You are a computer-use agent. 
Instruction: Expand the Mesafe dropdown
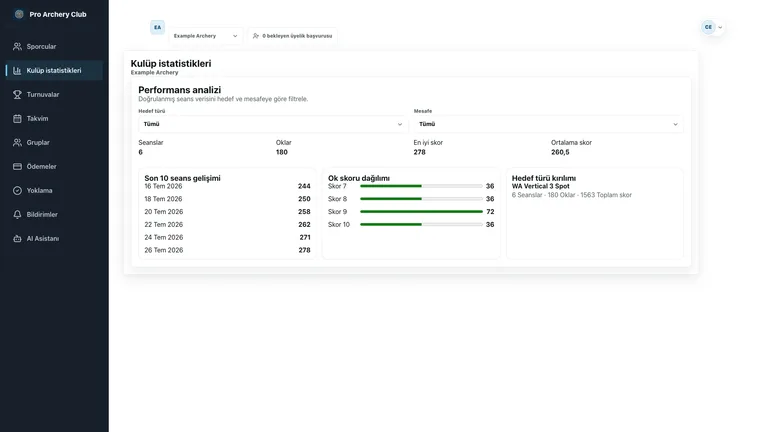pos(549,124)
